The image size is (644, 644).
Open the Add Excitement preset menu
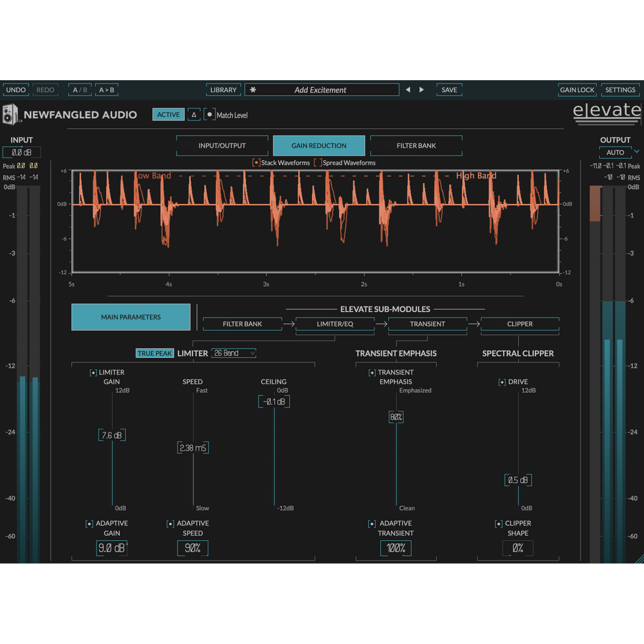320,90
